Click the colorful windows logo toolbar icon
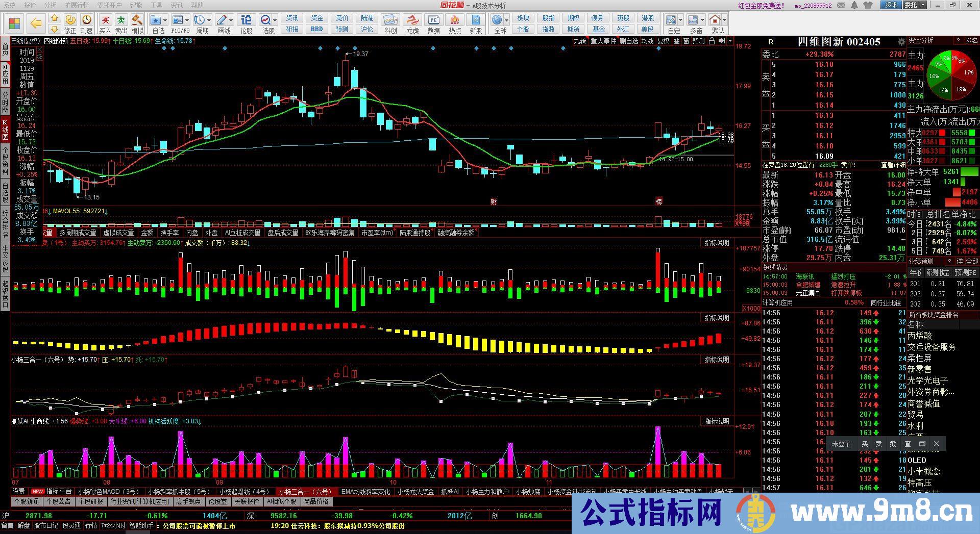This screenshot has height=534, width=980. (x=14, y=23)
